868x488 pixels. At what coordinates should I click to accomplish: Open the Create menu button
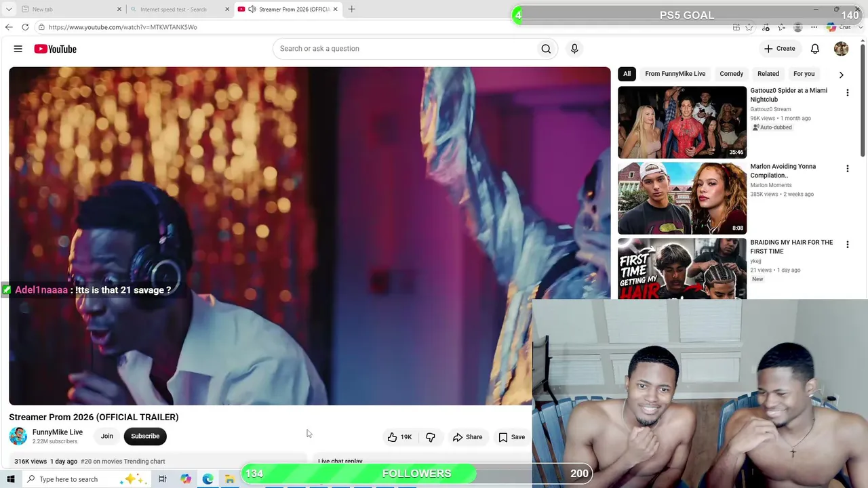pyautogui.click(x=779, y=49)
